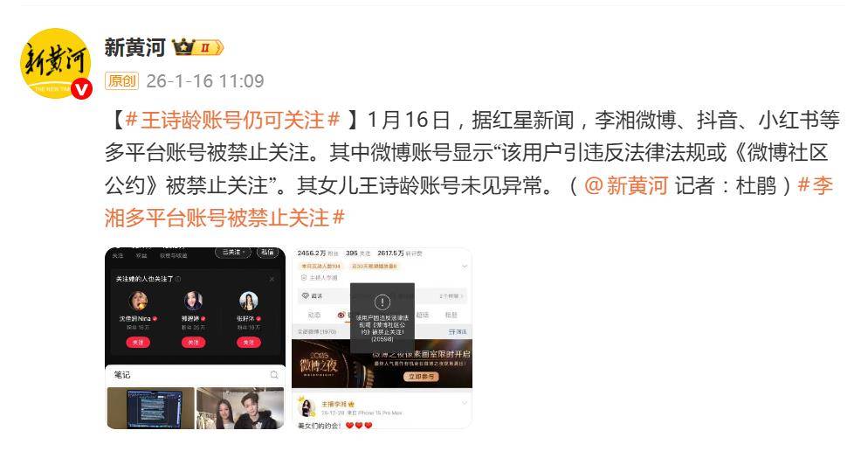Click the 私信 button in first image
The image size is (868, 465).
pos(267,253)
